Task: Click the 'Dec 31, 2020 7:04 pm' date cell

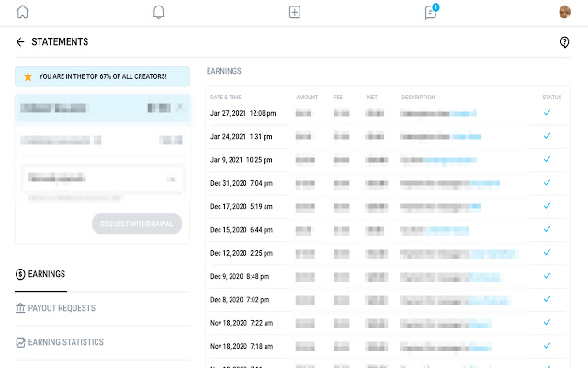Action: click(x=242, y=183)
